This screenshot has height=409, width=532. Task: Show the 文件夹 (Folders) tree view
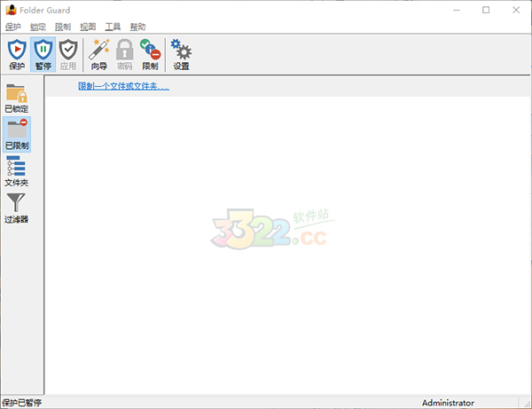tap(17, 171)
